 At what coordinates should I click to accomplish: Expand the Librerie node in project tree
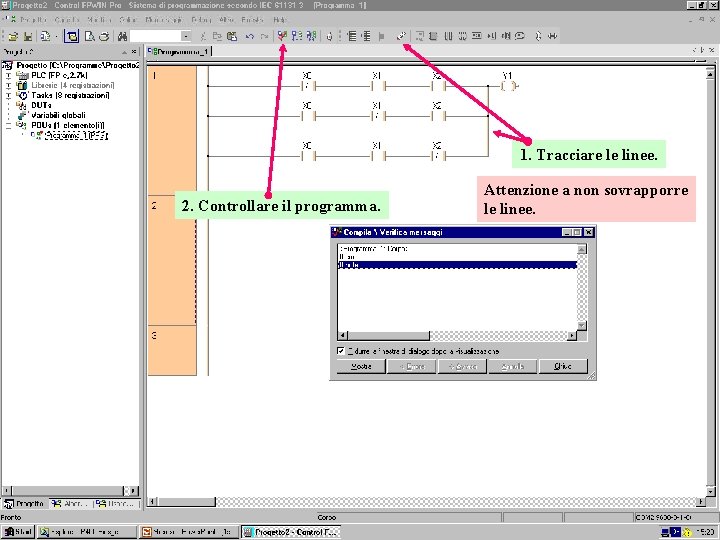point(8,85)
